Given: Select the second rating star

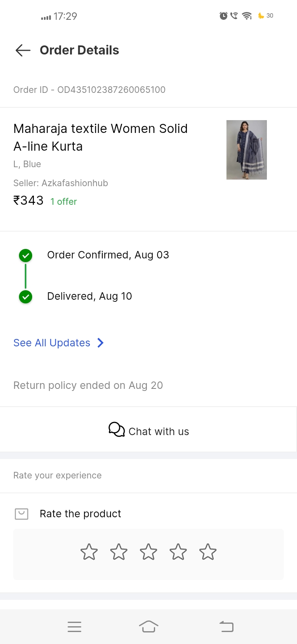Looking at the screenshot, I should [x=119, y=552].
